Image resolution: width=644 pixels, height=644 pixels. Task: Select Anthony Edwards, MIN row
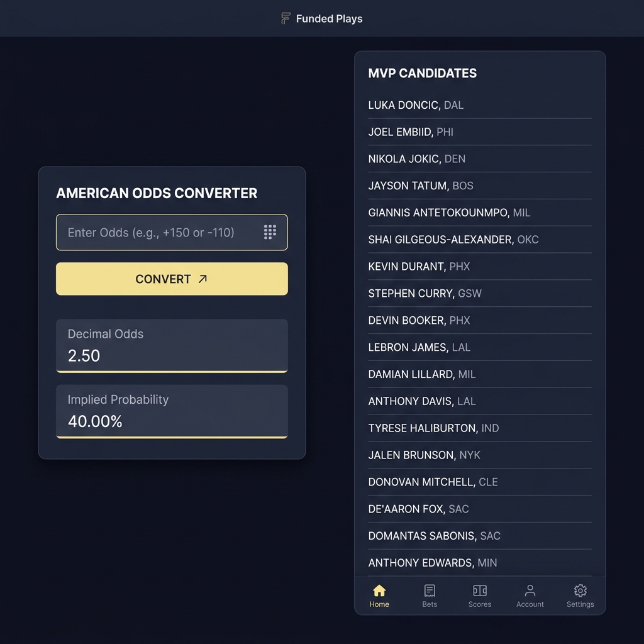click(x=480, y=563)
